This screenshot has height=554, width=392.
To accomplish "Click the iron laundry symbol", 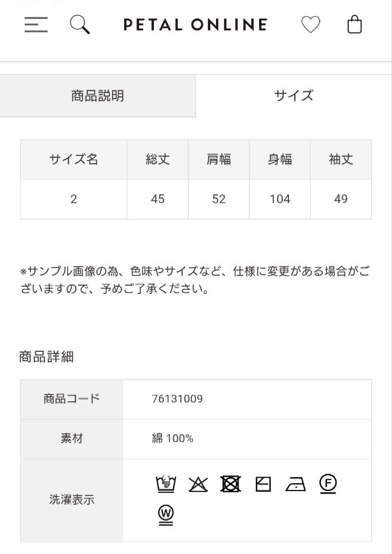I will (295, 484).
